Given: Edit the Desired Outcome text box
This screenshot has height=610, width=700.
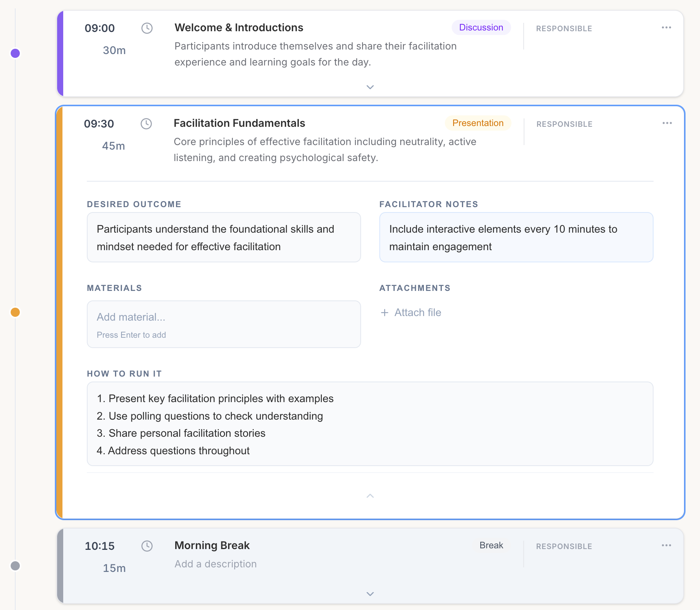Looking at the screenshot, I should pyautogui.click(x=224, y=237).
